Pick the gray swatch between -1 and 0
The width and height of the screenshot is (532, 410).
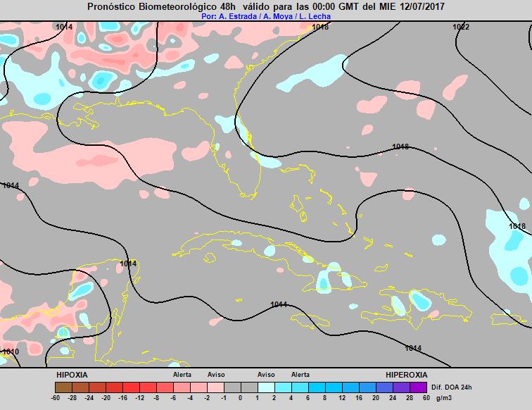[x=232, y=387]
